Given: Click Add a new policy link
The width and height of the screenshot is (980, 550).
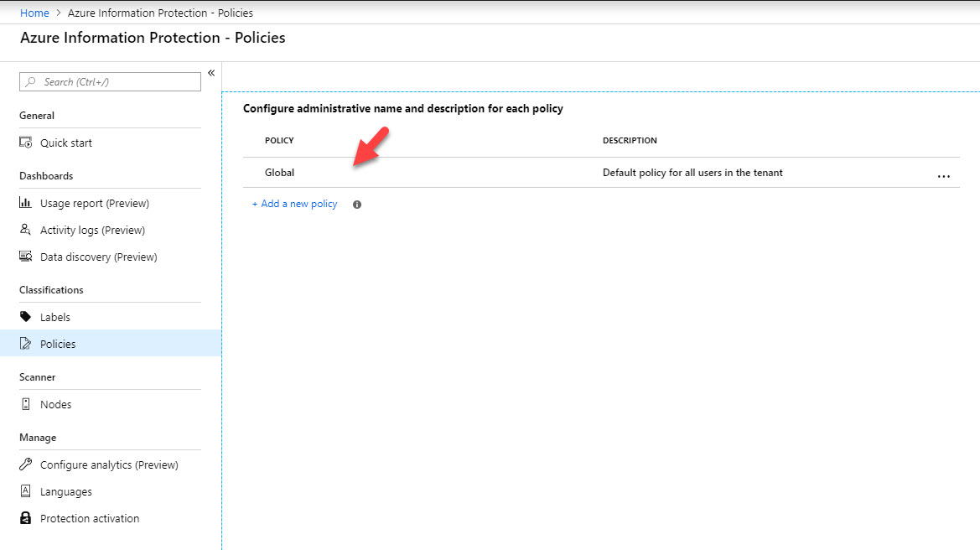Looking at the screenshot, I should pyautogui.click(x=294, y=204).
